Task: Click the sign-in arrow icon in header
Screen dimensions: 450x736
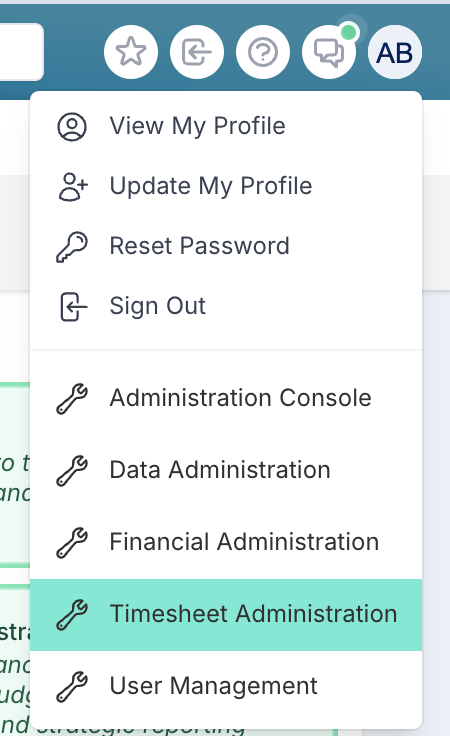Action: point(197,52)
